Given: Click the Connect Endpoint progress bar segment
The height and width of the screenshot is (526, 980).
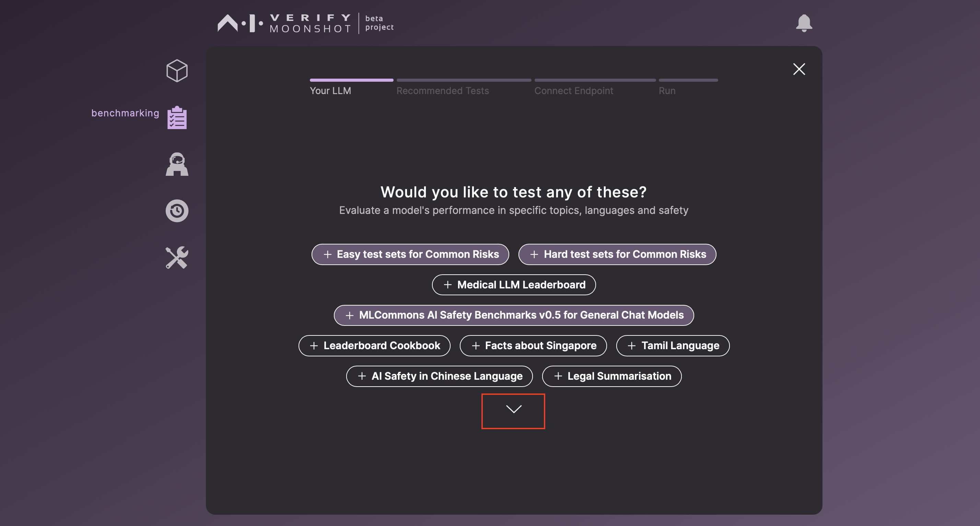Looking at the screenshot, I should (x=595, y=80).
